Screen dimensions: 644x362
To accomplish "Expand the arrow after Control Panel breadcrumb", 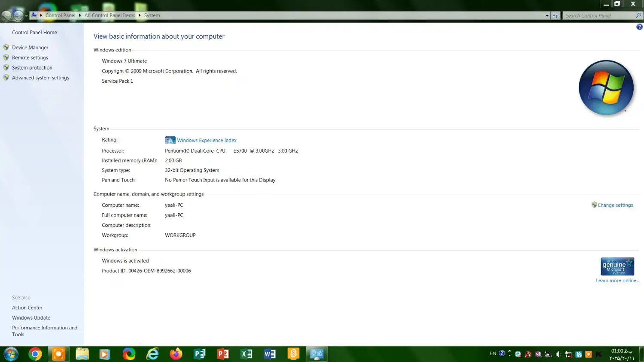I will 80,15.
